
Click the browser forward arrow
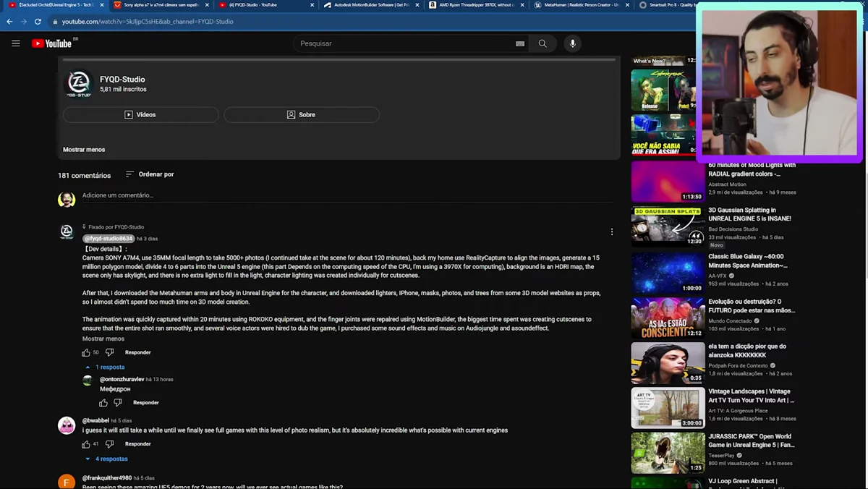coord(24,22)
